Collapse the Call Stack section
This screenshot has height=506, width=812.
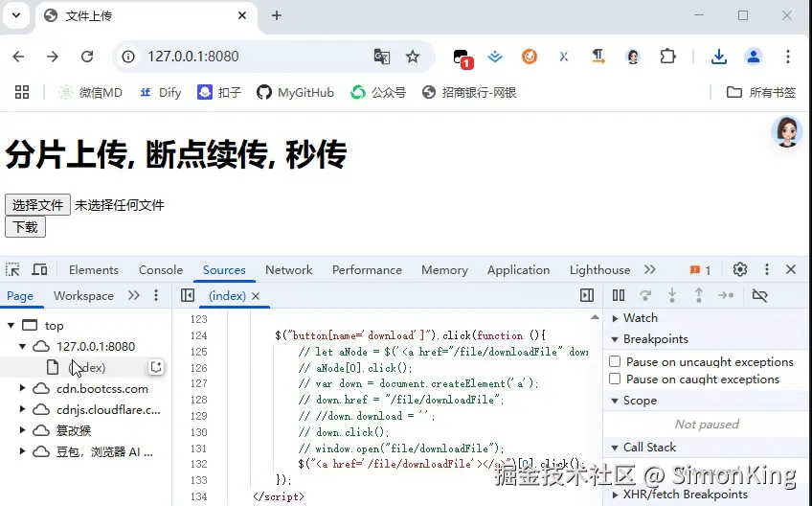point(615,448)
